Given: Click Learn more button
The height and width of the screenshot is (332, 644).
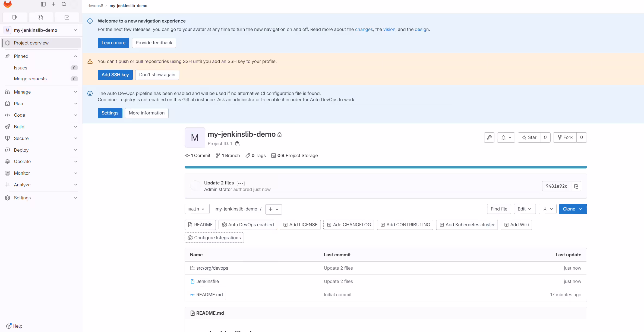Looking at the screenshot, I should click(x=113, y=43).
